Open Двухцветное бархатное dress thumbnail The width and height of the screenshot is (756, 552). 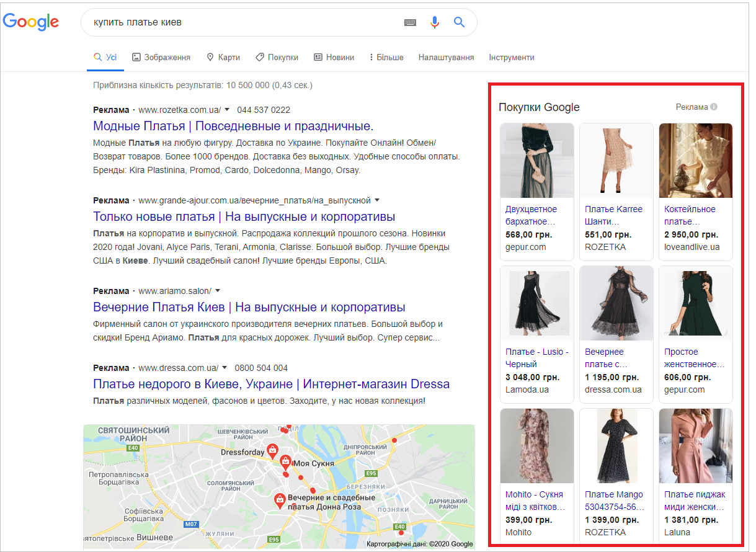[x=537, y=160]
